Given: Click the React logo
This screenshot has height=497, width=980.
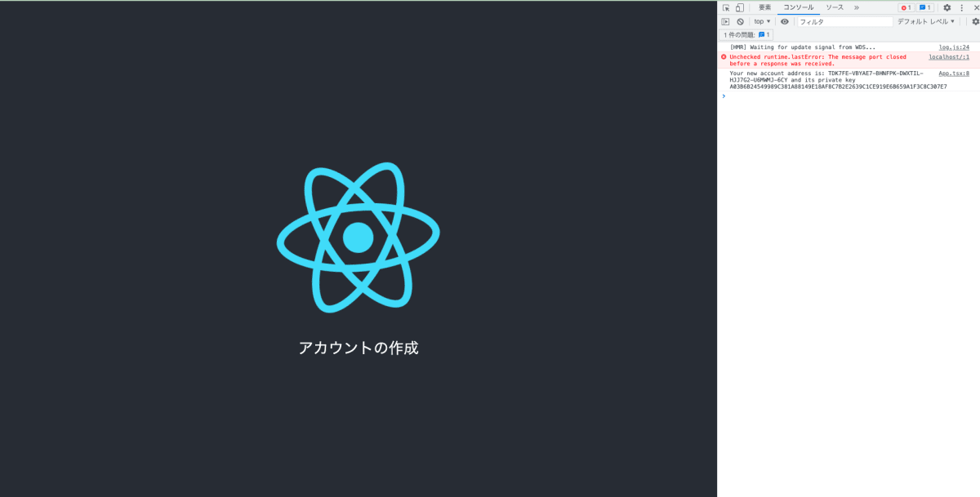Looking at the screenshot, I should (358, 237).
